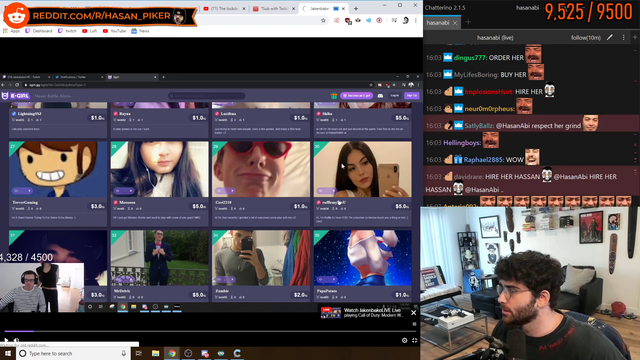Click username SatlyBallz in chat

(479, 126)
